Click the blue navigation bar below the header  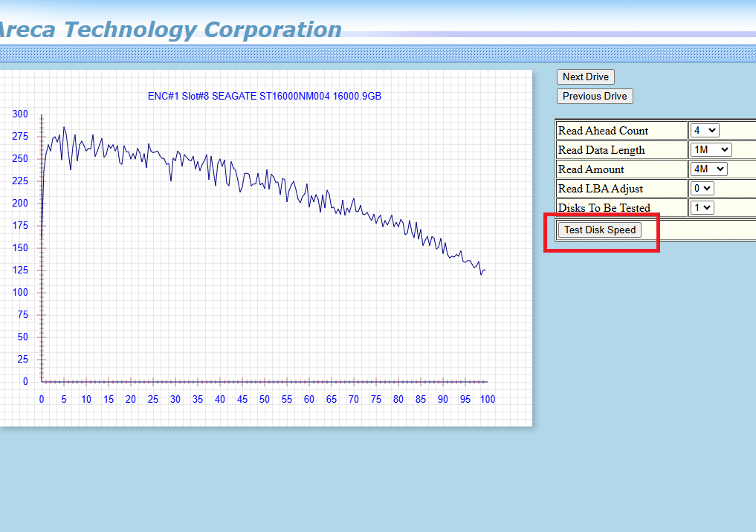[x=378, y=53]
